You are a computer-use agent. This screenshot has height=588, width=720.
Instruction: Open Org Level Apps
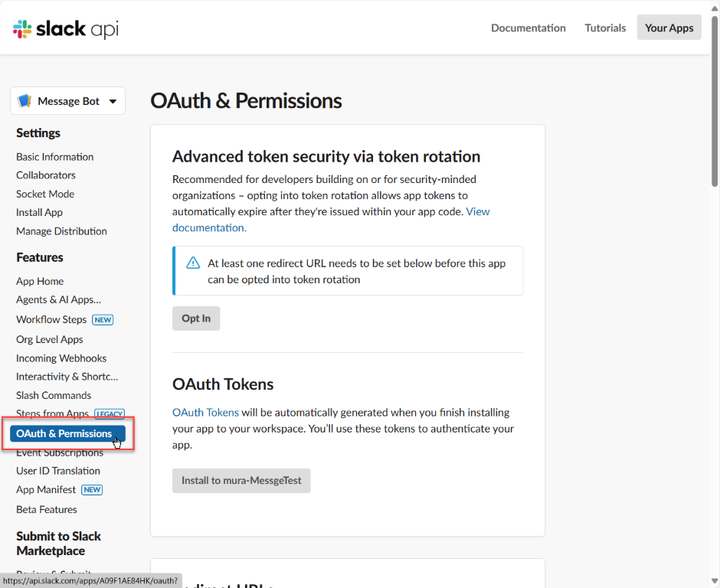(x=50, y=340)
